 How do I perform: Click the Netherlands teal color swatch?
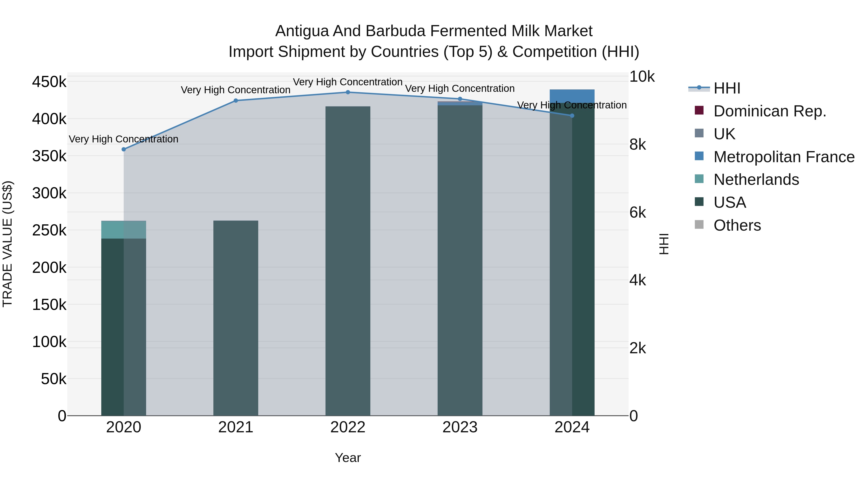[699, 179]
